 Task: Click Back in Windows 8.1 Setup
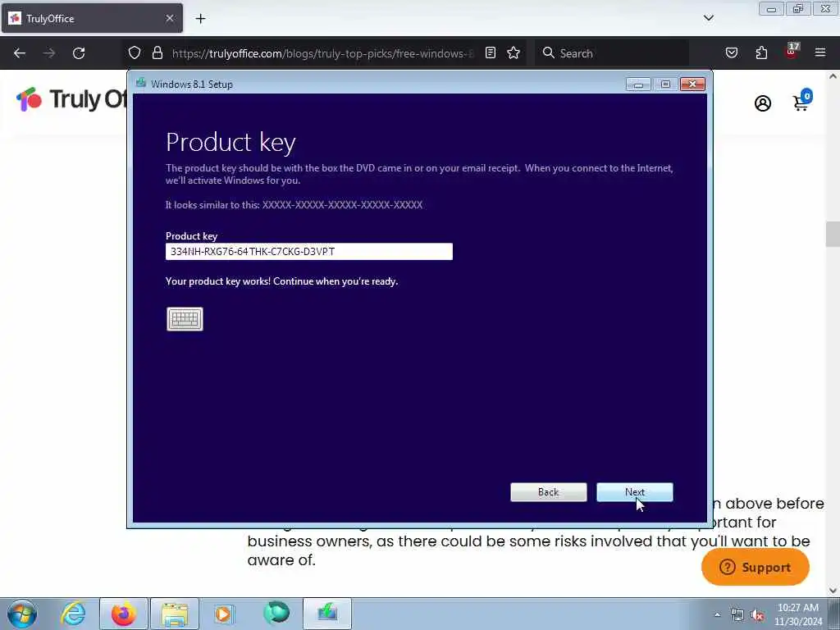tap(549, 492)
